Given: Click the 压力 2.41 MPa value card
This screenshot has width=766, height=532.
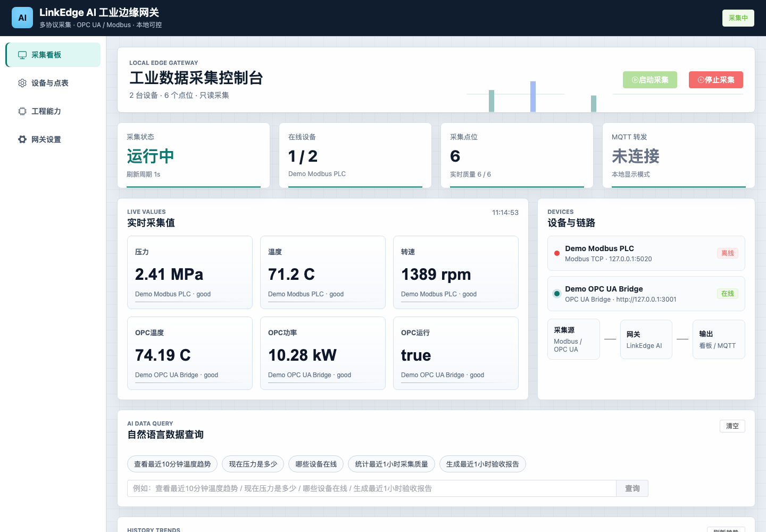Looking at the screenshot, I should coord(190,272).
